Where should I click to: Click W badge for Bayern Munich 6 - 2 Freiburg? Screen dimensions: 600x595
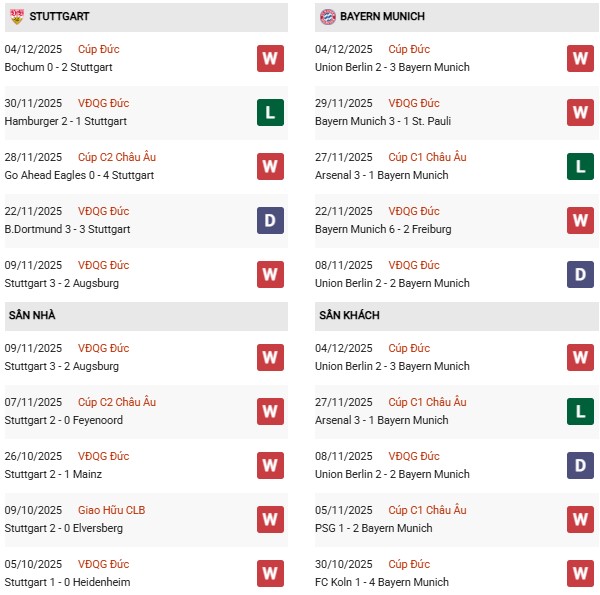(581, 220)
